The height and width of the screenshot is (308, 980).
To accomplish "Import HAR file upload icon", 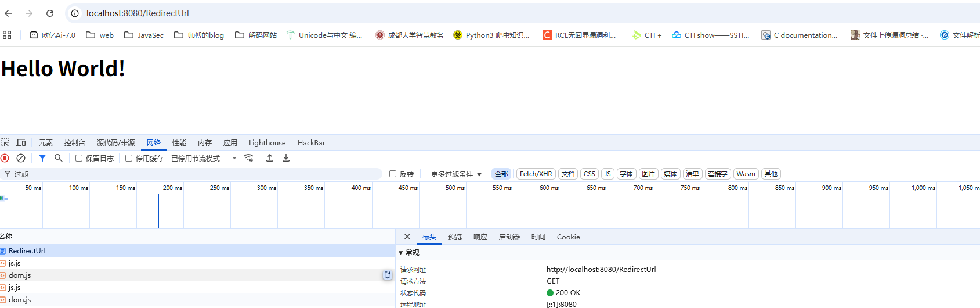I will click(x=270, y=158).
